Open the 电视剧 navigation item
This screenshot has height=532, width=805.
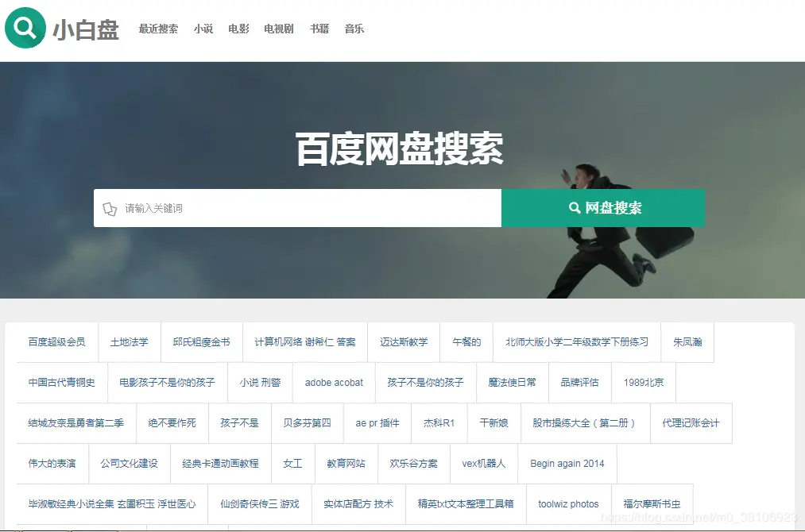[x=279, y=29]
